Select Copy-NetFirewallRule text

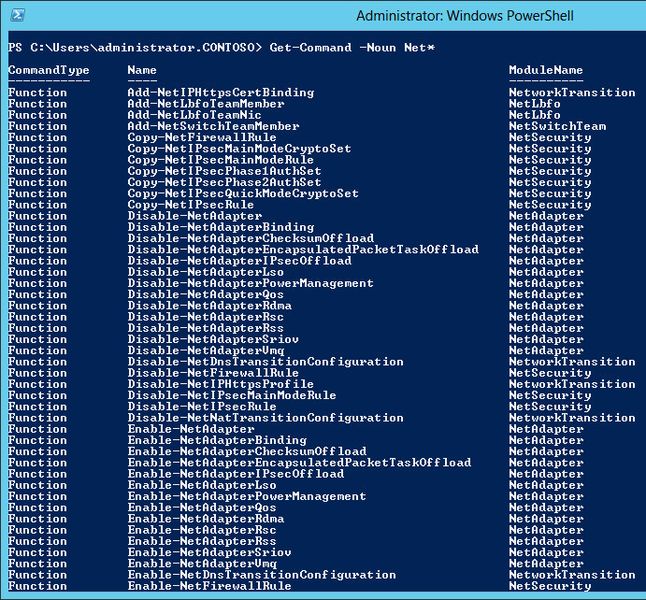(202, 137)
